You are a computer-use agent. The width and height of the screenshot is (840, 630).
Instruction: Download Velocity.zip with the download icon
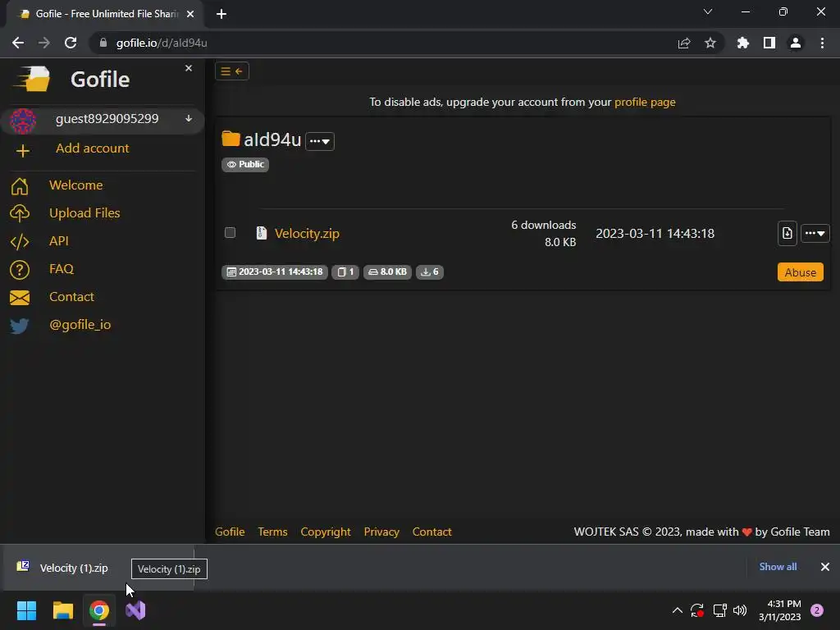(787, 234)
